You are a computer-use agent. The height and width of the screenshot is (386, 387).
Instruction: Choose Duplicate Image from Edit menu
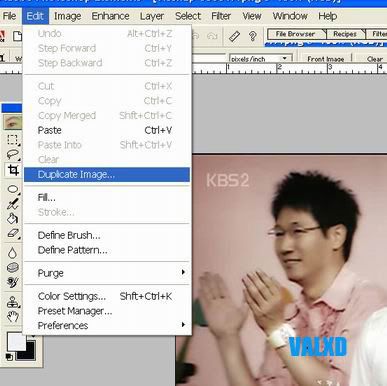(107, 174)
